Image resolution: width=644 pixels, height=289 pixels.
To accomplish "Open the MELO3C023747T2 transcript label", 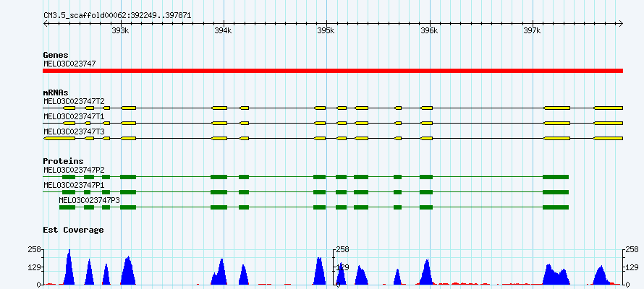I will pos(74,101).
